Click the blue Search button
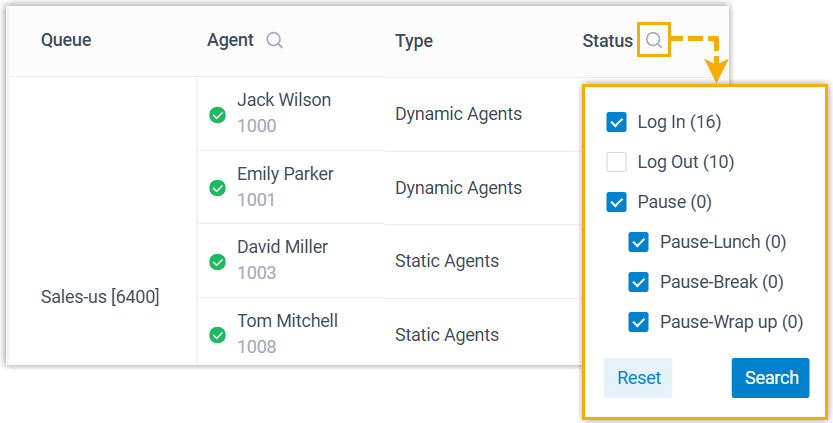The height and width of the screenshot is (423, 833). click(770, 378)
